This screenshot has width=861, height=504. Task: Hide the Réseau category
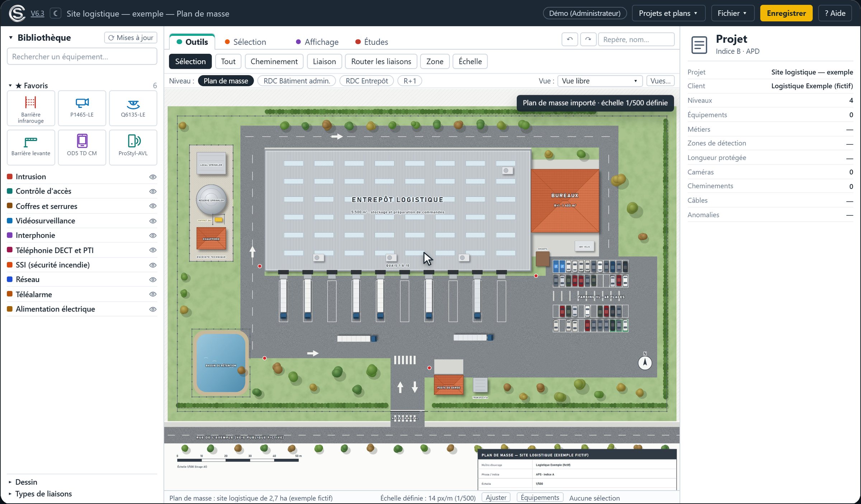[x=153, y=280]
